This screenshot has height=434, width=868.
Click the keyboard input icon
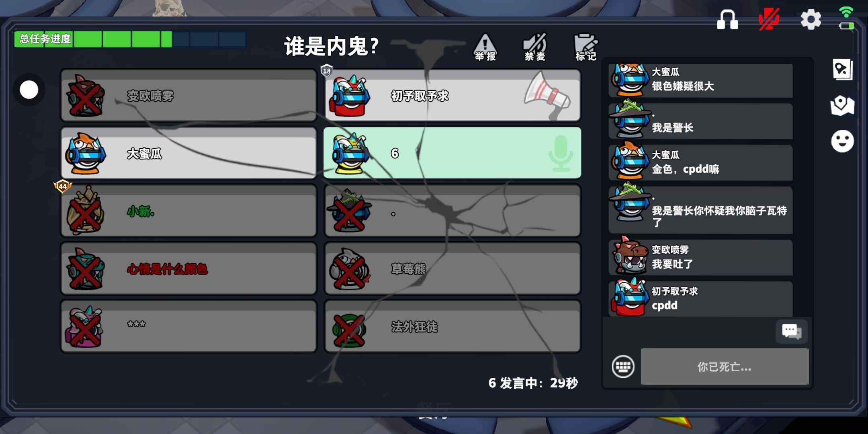(x=623, y=366)
